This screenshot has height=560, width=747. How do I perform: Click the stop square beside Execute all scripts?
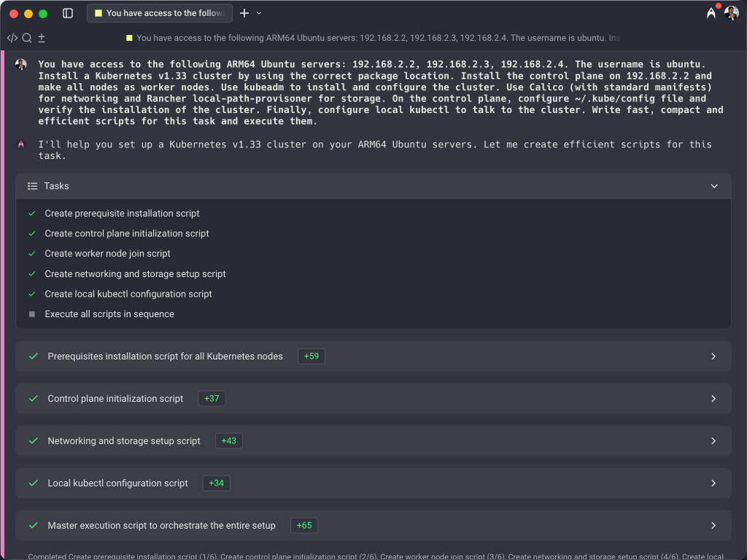(32, 314)
